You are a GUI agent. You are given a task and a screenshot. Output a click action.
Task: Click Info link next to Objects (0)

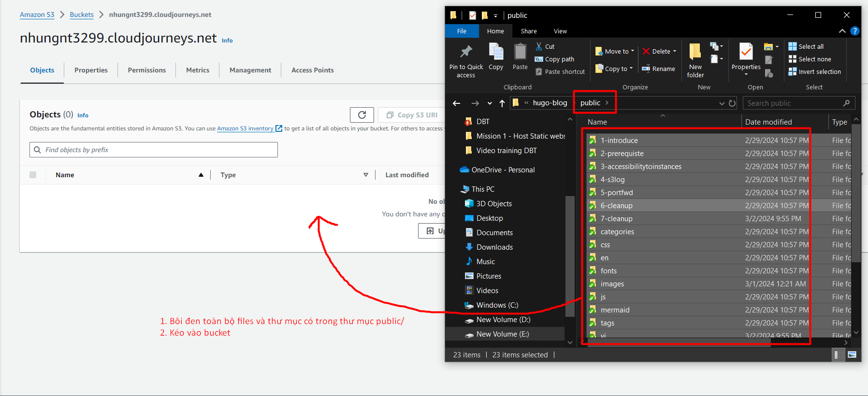(x=83, y=115)
